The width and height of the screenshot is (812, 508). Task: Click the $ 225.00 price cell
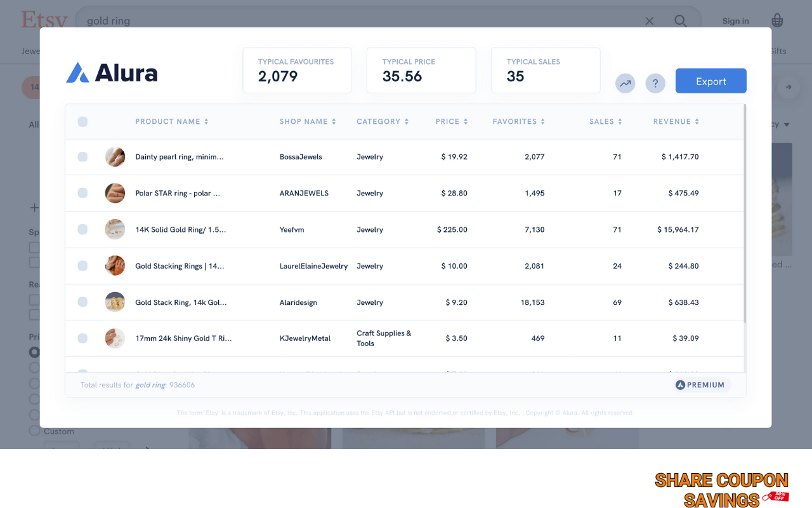[x=452, y=230]
